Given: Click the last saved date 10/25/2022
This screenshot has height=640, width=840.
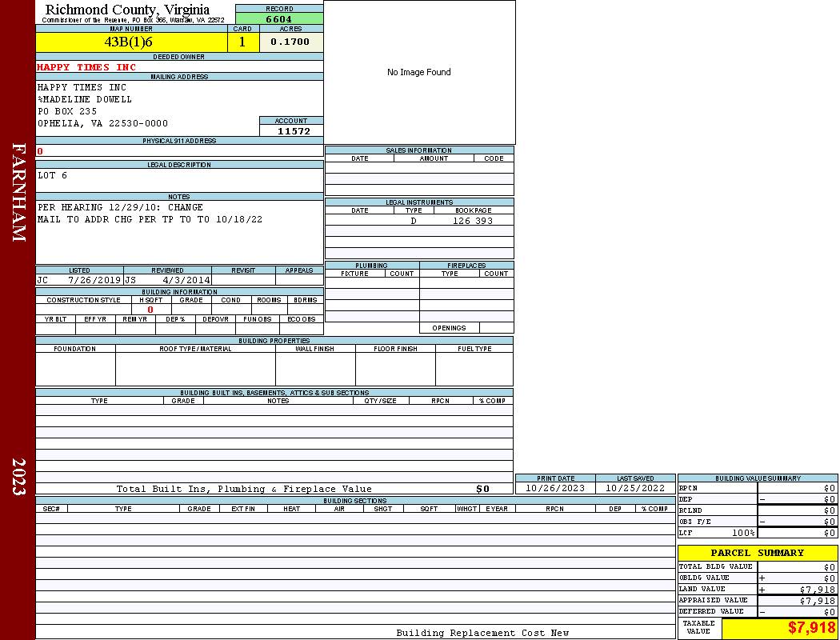Looking at the screenshot, I should (x=635, y=488).
